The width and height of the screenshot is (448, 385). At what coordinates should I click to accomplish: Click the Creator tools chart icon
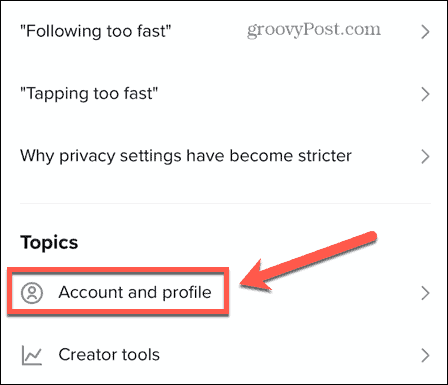click(32, 355)
